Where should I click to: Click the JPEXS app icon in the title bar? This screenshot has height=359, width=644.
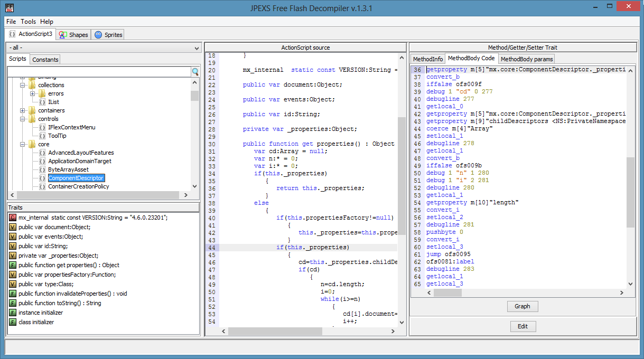9,8
